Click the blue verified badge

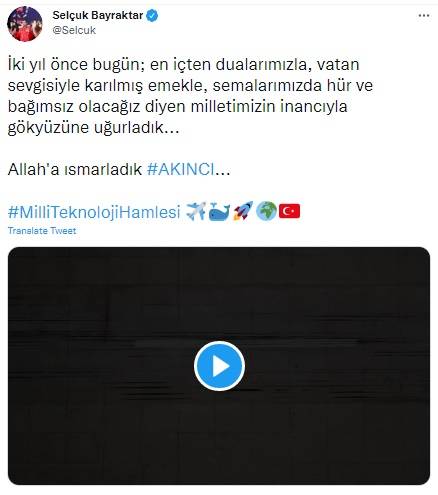click(x=152, y=15)
